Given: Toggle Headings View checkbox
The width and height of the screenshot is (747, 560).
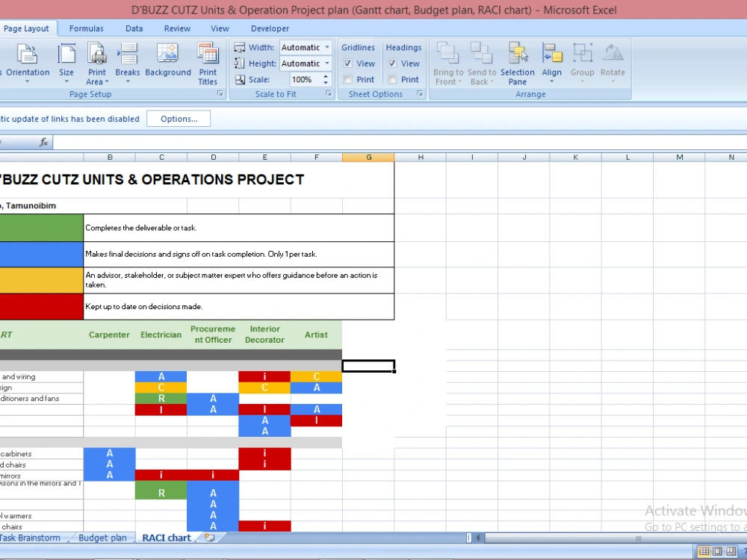Looking at the screenshot, I should pyautogui.click(x=392, y=63).
